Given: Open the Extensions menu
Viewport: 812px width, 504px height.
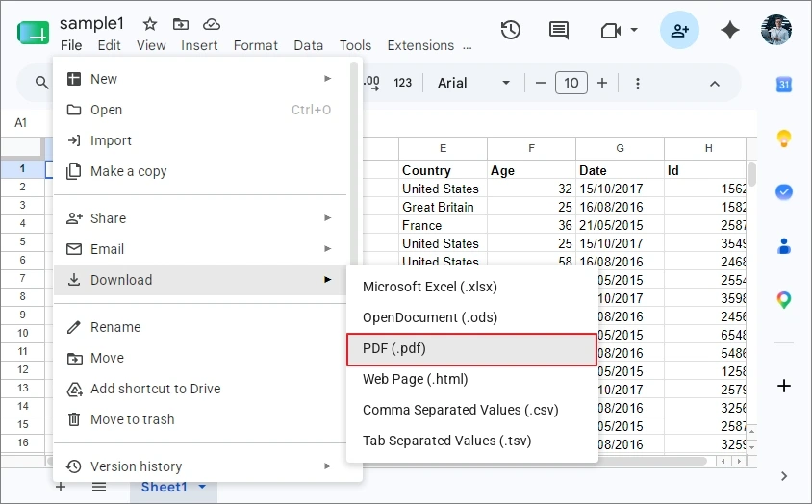Looking at the screenshot, I should pyautogui.click(x=420, y=45).
